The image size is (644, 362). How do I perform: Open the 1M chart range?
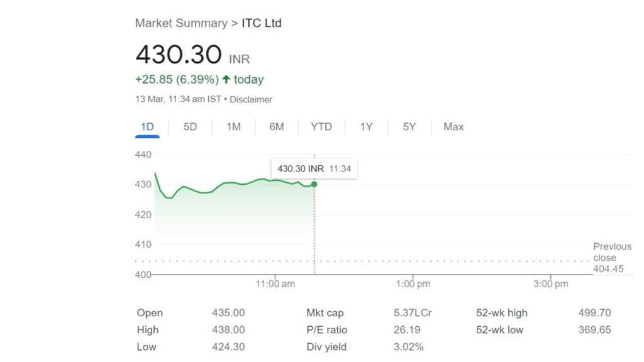233,127
